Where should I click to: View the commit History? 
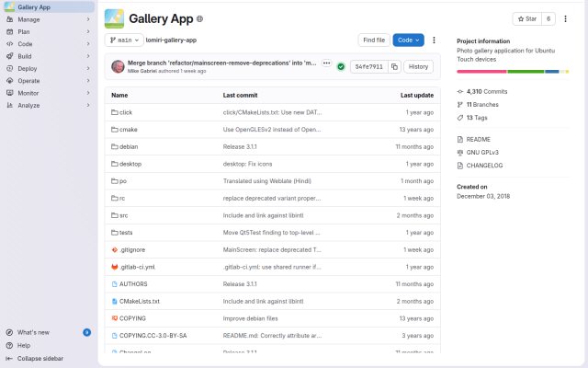pyautogui.click(x=418, y=67)
